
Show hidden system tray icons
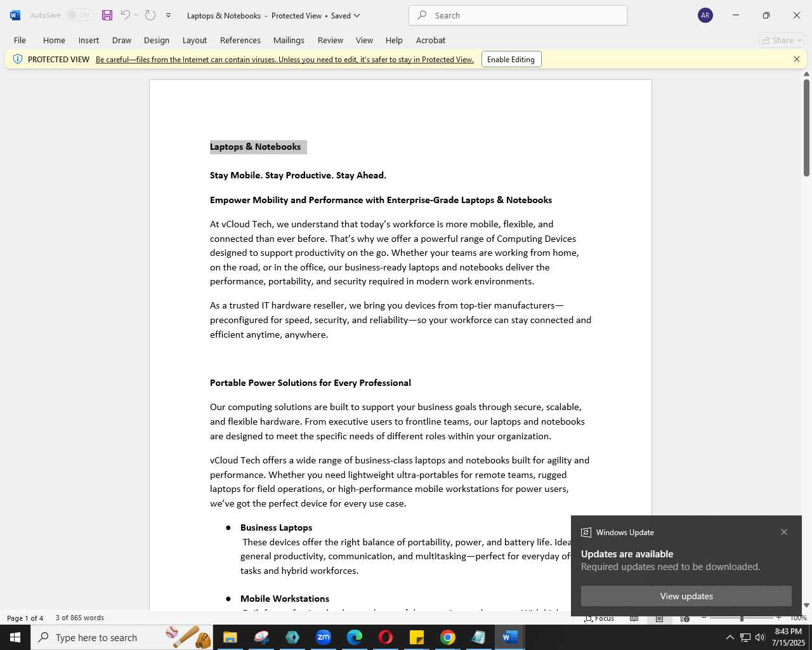(730, 637)
